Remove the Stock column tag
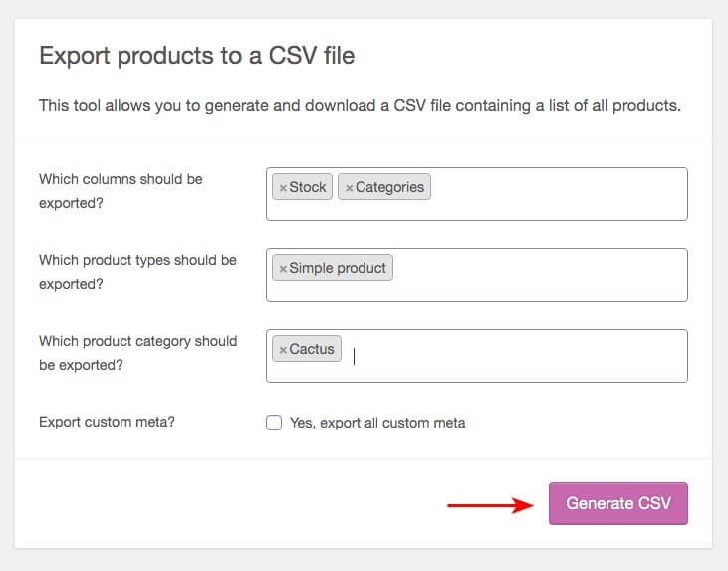This screenshot has height=571, width=728. pyautogui.click(x=283, y=188)
